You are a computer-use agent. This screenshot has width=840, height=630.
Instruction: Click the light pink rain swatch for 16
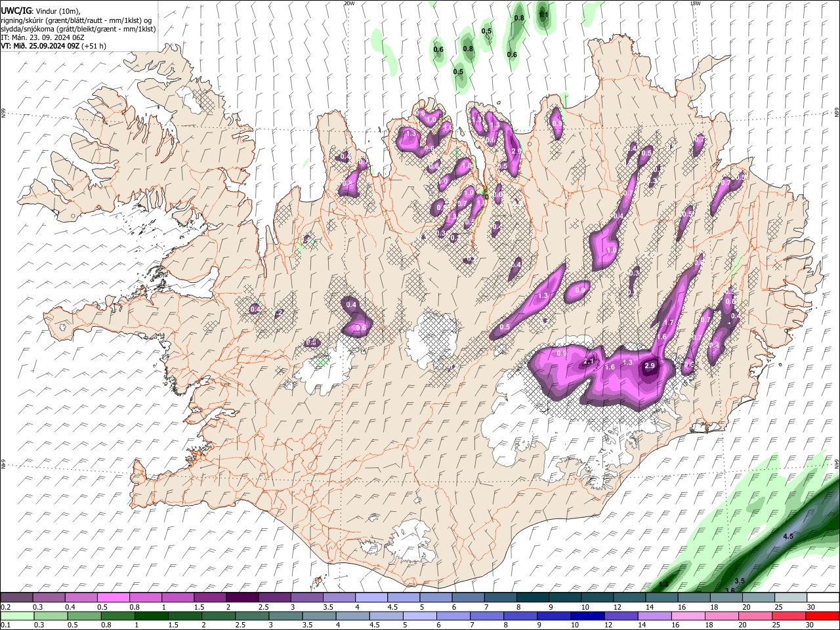[x=687, y=616]
